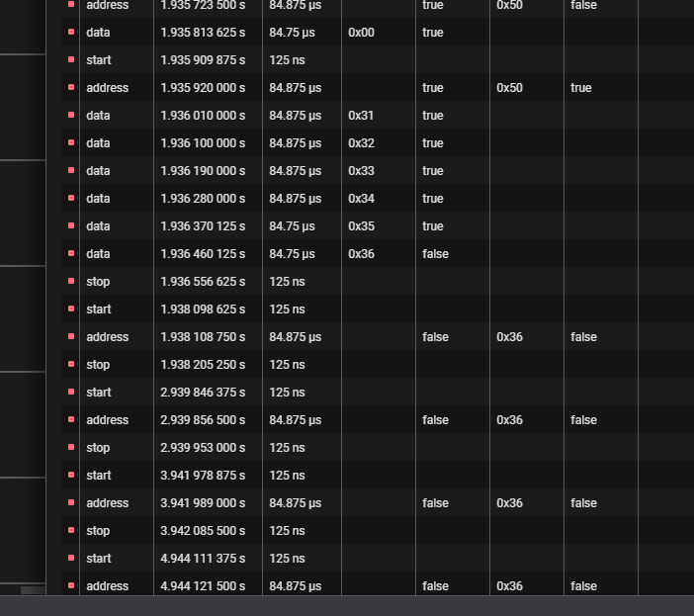This screenshot has width=694, height=616.
Task: Click red marker of stop at 1.936 556 625 s
Action: [71, 282]
